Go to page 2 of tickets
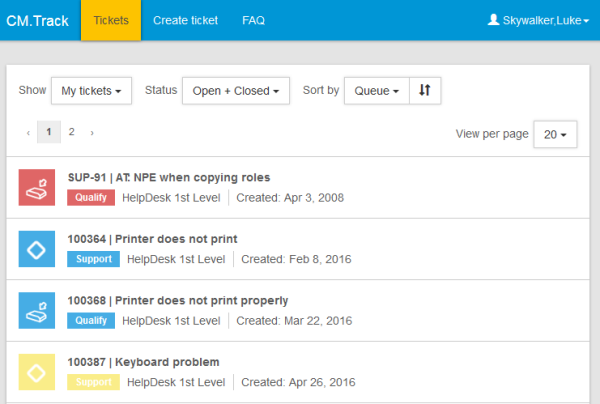 pos(72,132)
